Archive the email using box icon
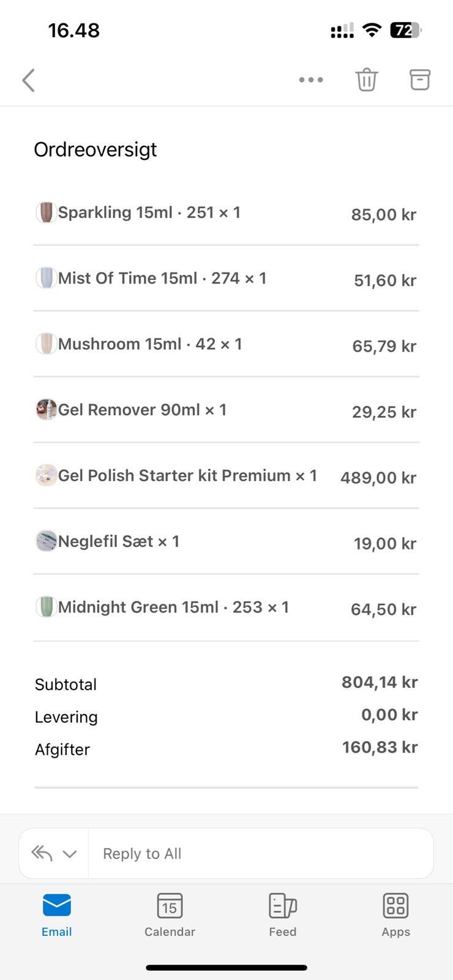 coord(419,80)
